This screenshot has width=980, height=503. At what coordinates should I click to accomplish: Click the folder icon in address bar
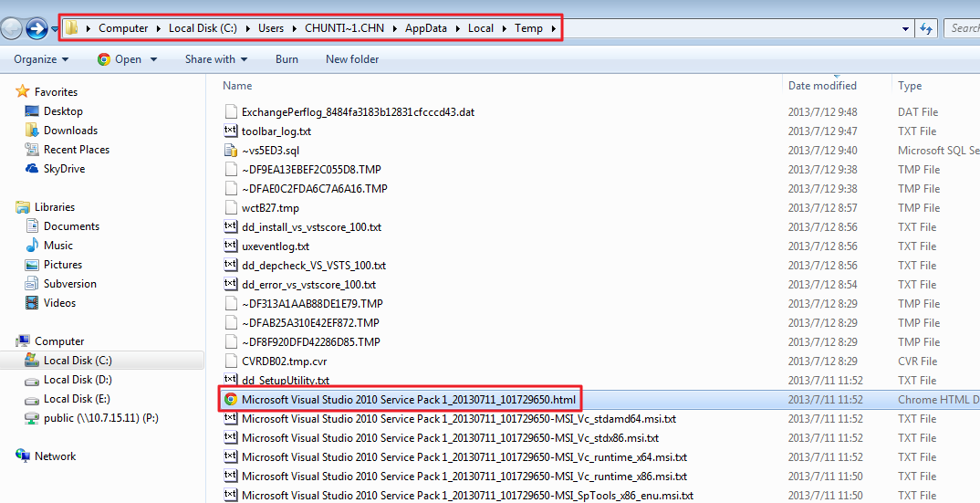tap(72, 28)
